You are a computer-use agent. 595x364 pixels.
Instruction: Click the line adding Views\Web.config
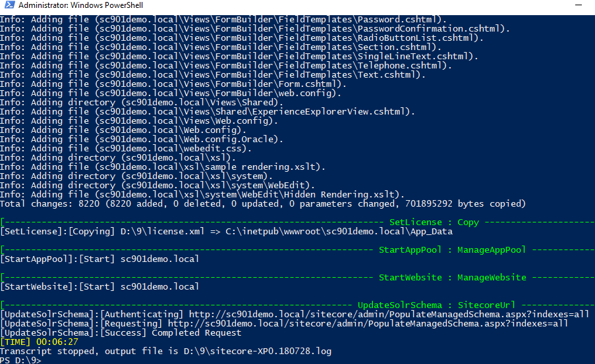tap(139, 120)
